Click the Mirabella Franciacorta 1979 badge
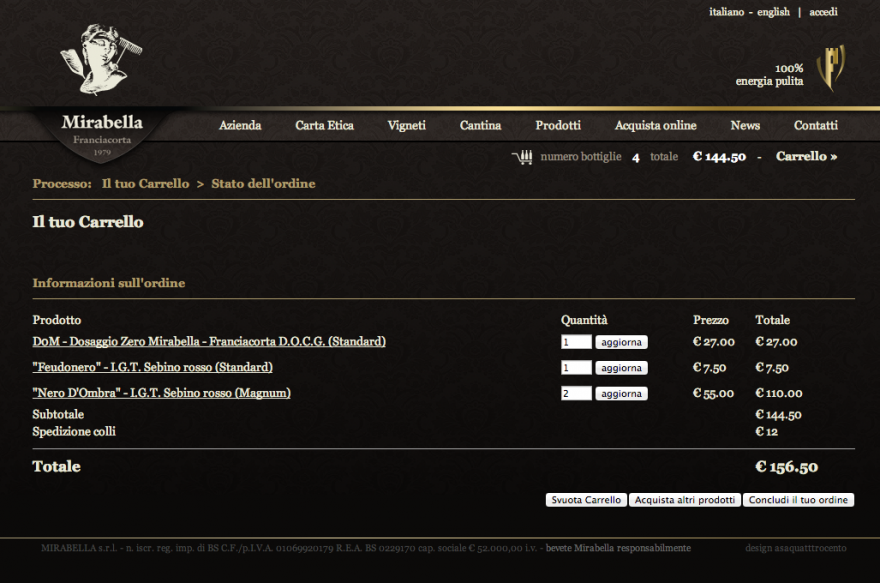The height and width of the screenshot is (583, 880). (102, 135)
